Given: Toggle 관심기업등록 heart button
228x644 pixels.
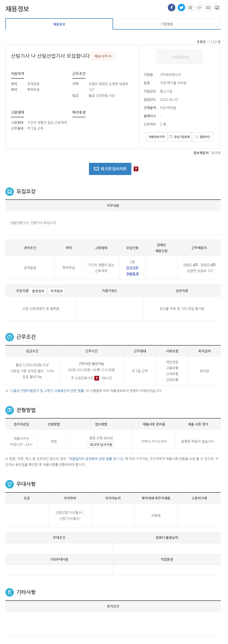Looking at the screenshot, I should point(180,137).
